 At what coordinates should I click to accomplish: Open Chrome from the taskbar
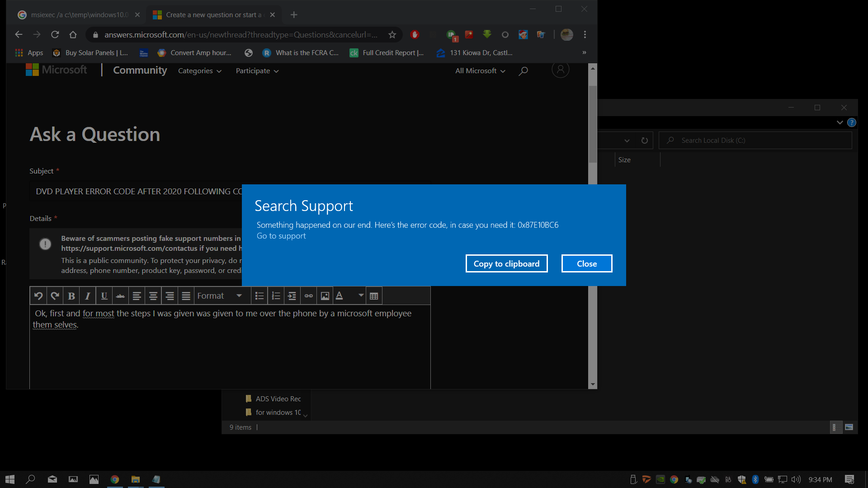(115, 479)
